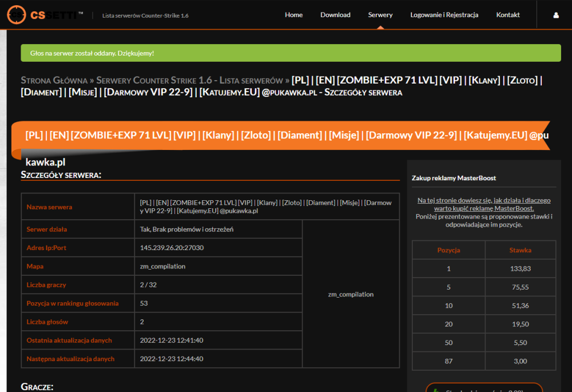Click Serwery Counter Strike 1.6 breadcrumb
This screenshot has width=572, height=392.
189,80
